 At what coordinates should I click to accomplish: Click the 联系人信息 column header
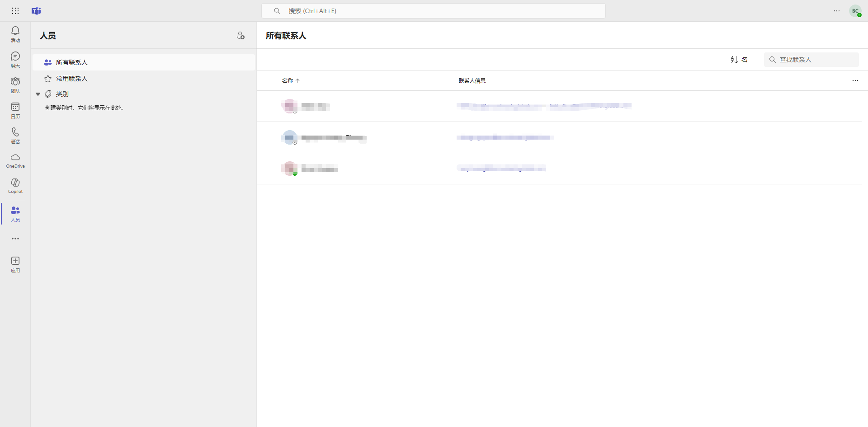tap(472, 80)
